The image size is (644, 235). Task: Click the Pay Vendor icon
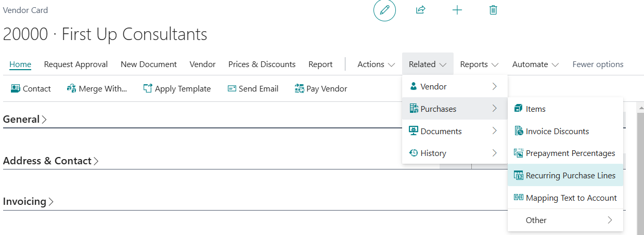pos(299,88)
